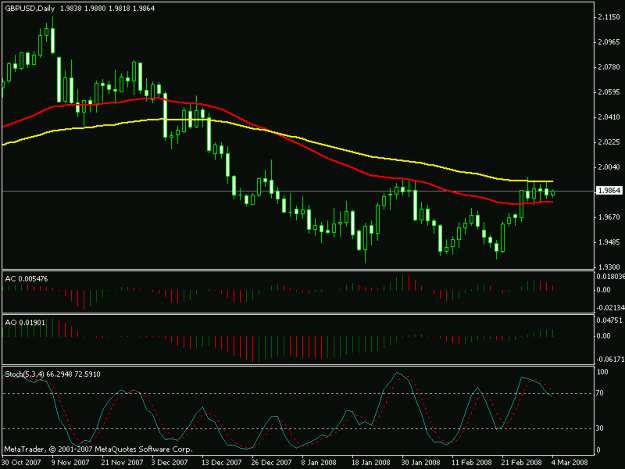Click the 11 Feb 2008 date label
The height and width of the screenshot is (469, 625).
point(471,462)
